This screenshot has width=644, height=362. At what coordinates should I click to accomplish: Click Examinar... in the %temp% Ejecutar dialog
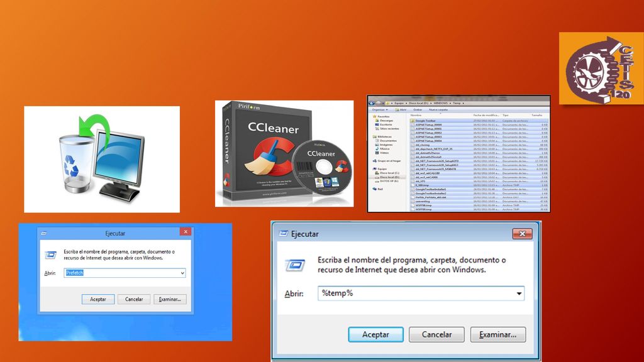coord(498,334)
